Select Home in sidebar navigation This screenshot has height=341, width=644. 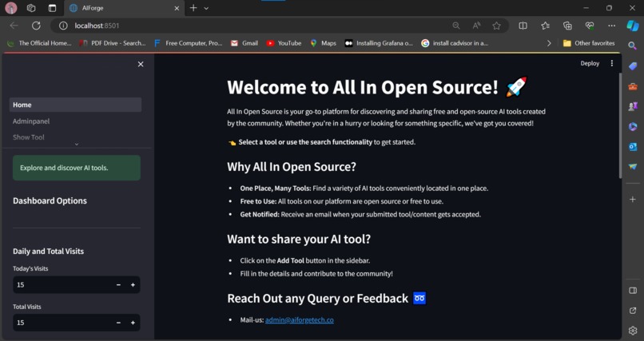click(76, 105)
